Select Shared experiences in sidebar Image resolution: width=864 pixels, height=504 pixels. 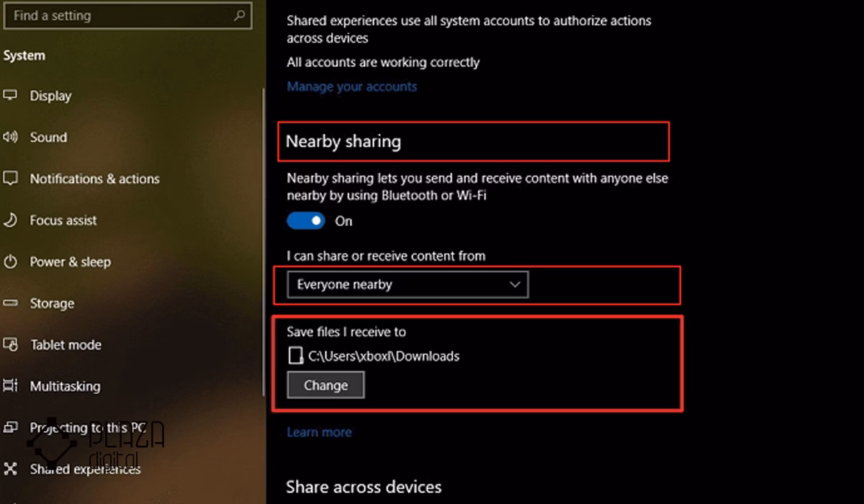(85, 469)
